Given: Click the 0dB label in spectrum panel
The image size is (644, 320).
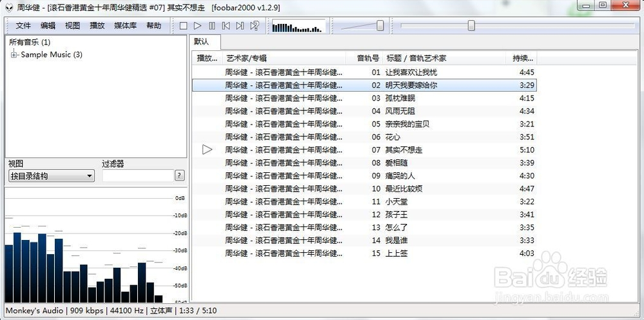Looking at the screenshot, I should point(181,198).
